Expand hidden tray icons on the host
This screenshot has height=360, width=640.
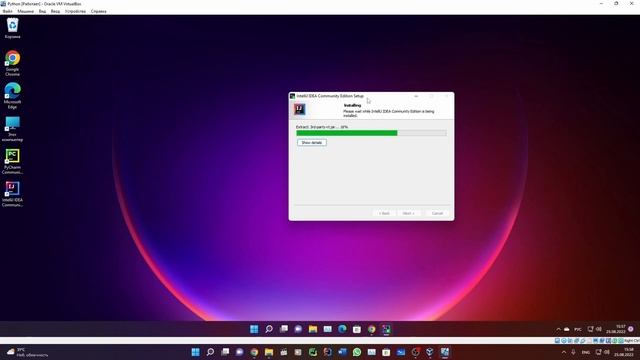pos(564,352)
